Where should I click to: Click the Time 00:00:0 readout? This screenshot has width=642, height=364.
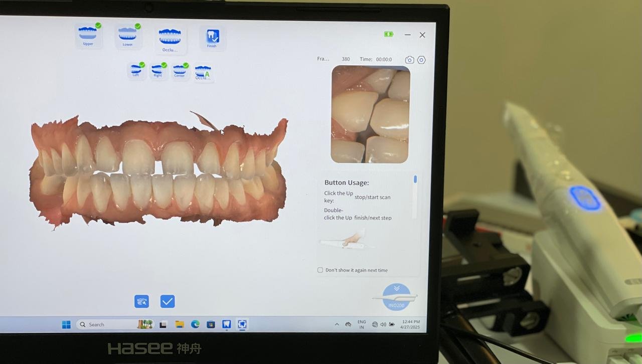click(376, 59)
